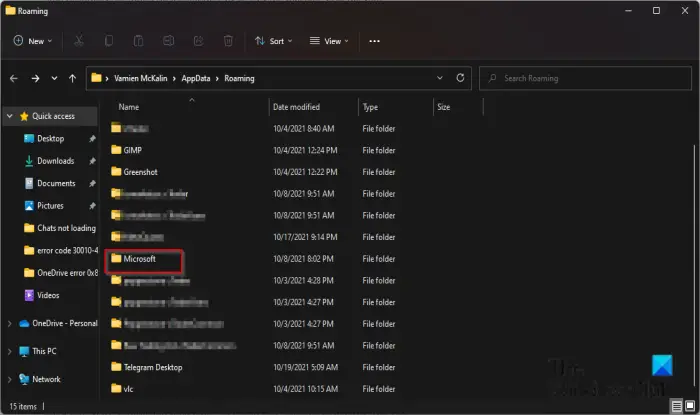Click the vlc folder icon
This screenshot has width=700, height=415.
(116, 388)
